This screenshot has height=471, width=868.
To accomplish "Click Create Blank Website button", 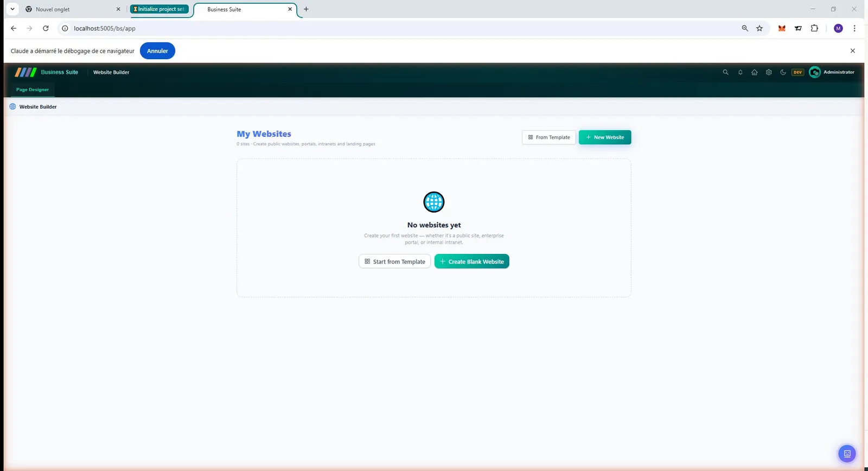I will coord(472,262).
